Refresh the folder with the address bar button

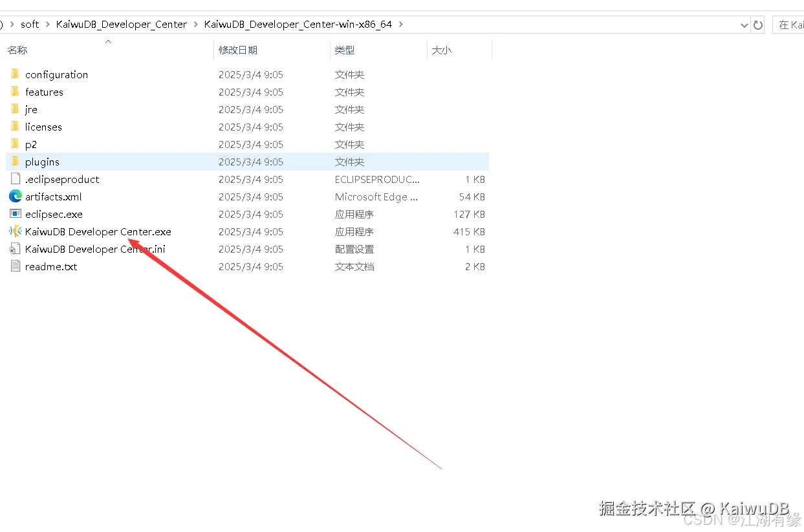pos(758,25)
